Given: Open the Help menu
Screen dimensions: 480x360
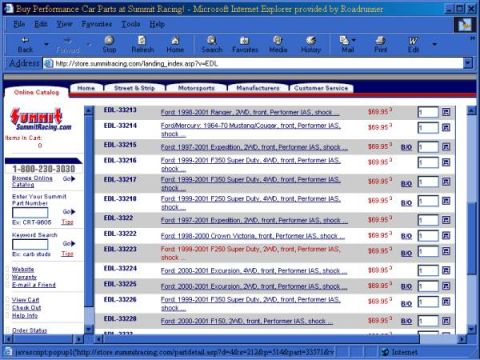Looking at the screenshot, I should [x=157, y=24].
